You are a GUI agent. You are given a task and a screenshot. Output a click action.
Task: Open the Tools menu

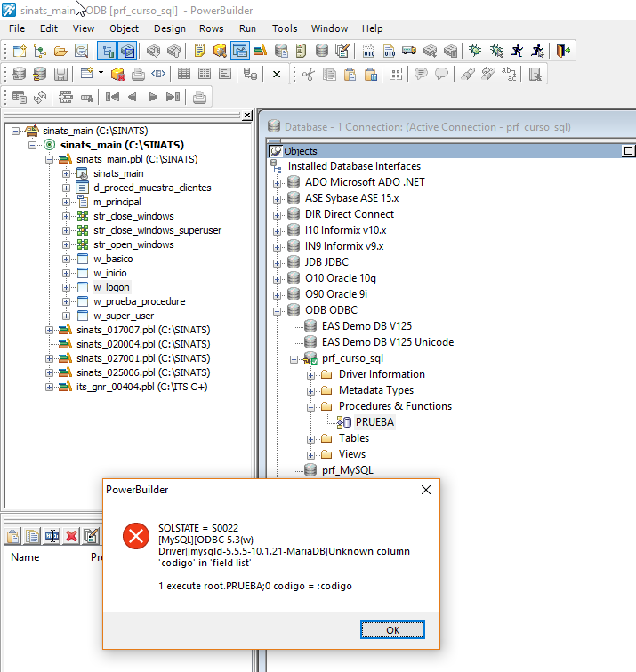click(285, 28)
